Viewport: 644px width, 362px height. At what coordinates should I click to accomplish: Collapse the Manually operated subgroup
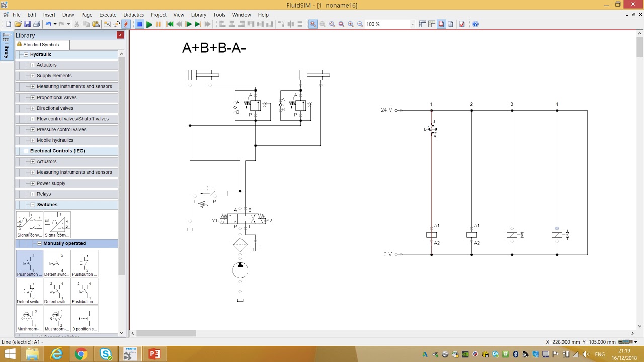39,243
